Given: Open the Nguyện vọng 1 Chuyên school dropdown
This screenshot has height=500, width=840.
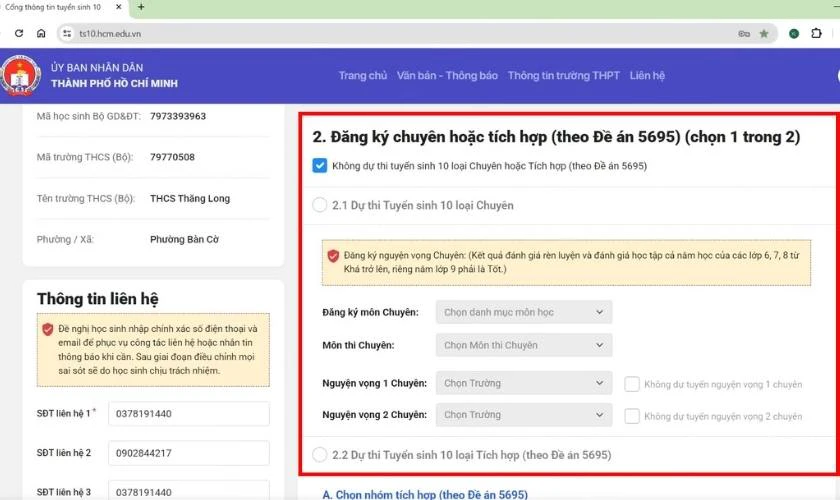Looking at the screenshot, I should pyautogui.click(x=524, y=383).
